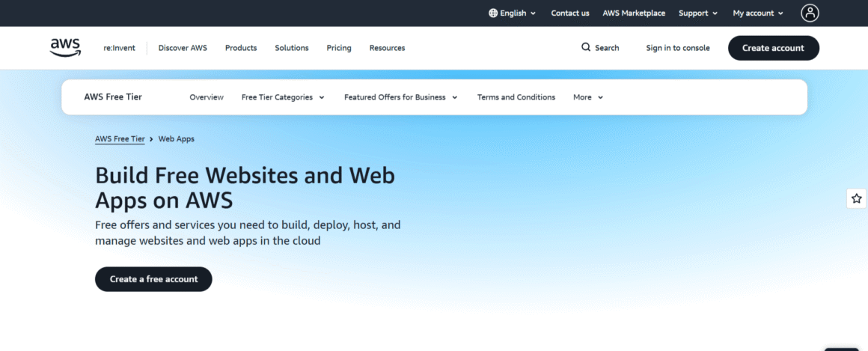The image size is (868, 351).
Task: Expand Featured Offers for Business menu
Action: point(401,97)
